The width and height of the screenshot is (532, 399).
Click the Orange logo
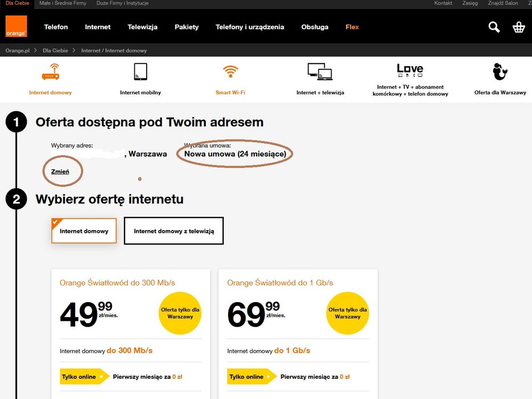16,27
